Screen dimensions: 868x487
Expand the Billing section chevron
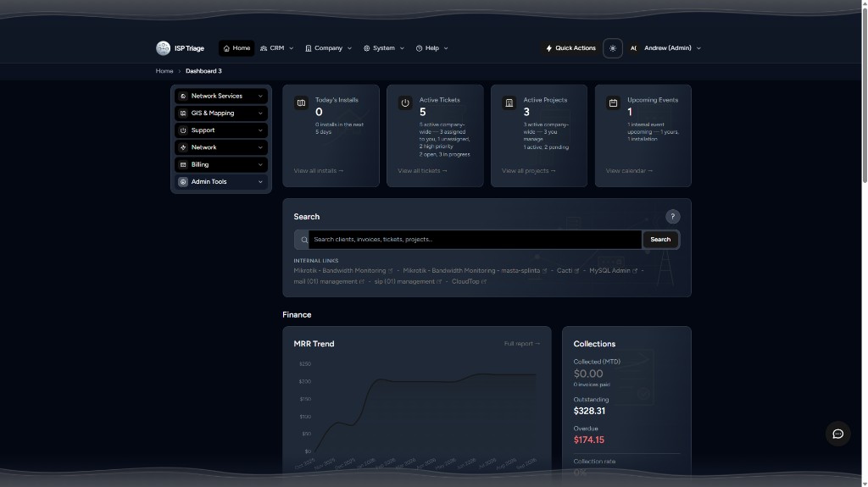[260, 165]
